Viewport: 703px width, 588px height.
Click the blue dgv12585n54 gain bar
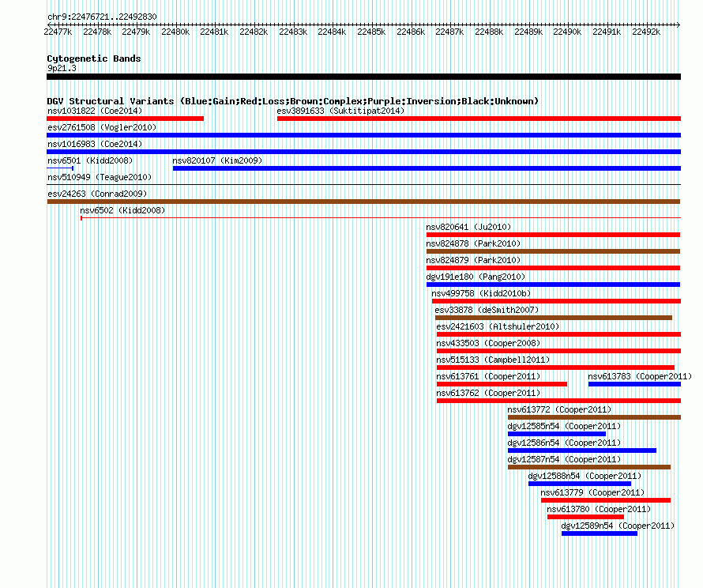(x=557, y=434)
